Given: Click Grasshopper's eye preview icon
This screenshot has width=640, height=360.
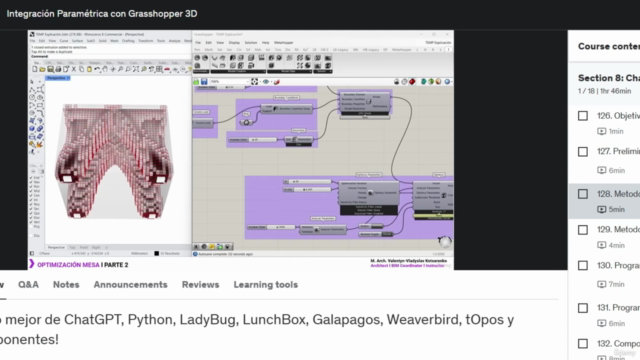Looking at the screenshot, I should coord(266,82).
